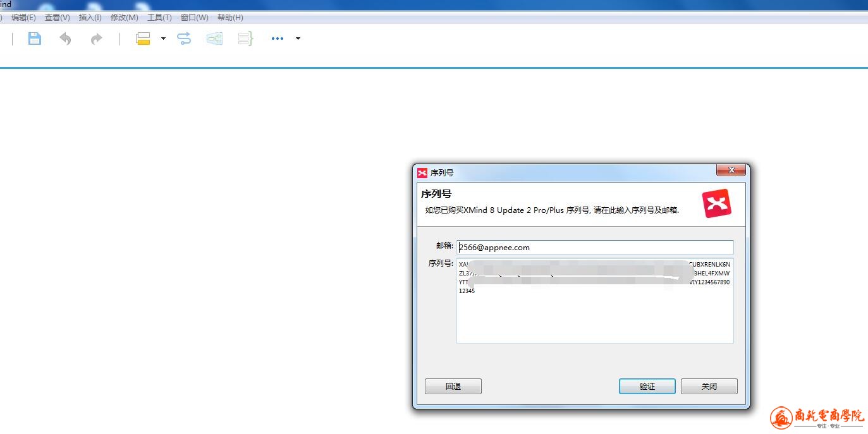Click the yellow Insert Topic icon
The image size is (868, 434).
coord(144,39)
